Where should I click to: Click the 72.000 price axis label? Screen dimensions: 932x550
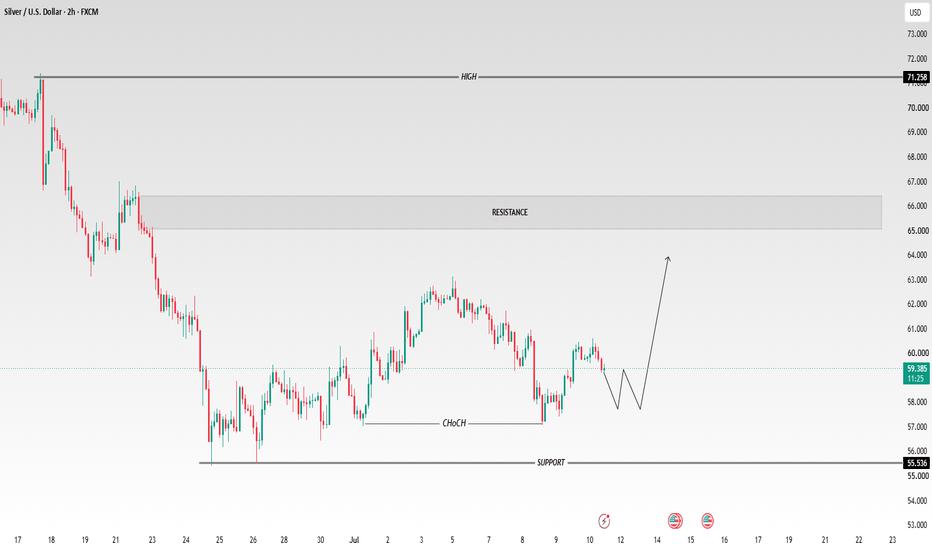tap(917, 59)
